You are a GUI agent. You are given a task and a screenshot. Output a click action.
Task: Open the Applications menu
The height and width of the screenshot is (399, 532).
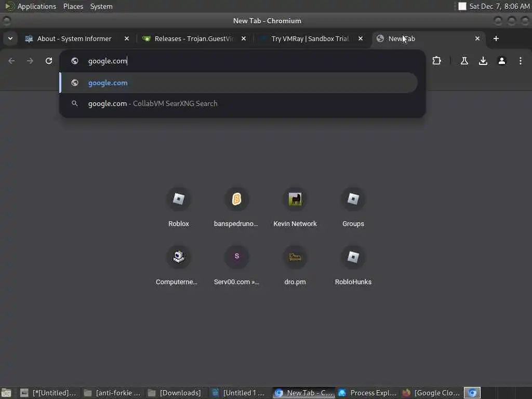[31, 6]
